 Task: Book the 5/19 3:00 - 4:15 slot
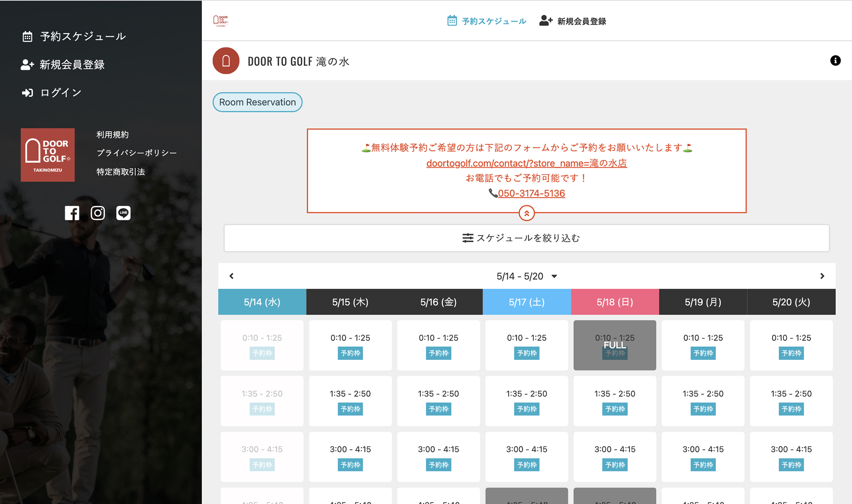point(703,457)
